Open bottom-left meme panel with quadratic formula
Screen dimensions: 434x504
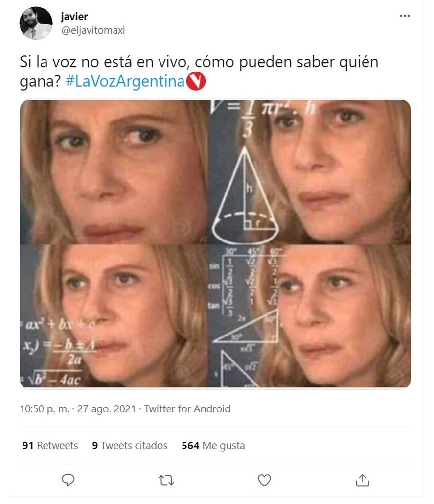pyautogui.click(x=114, y=316)
